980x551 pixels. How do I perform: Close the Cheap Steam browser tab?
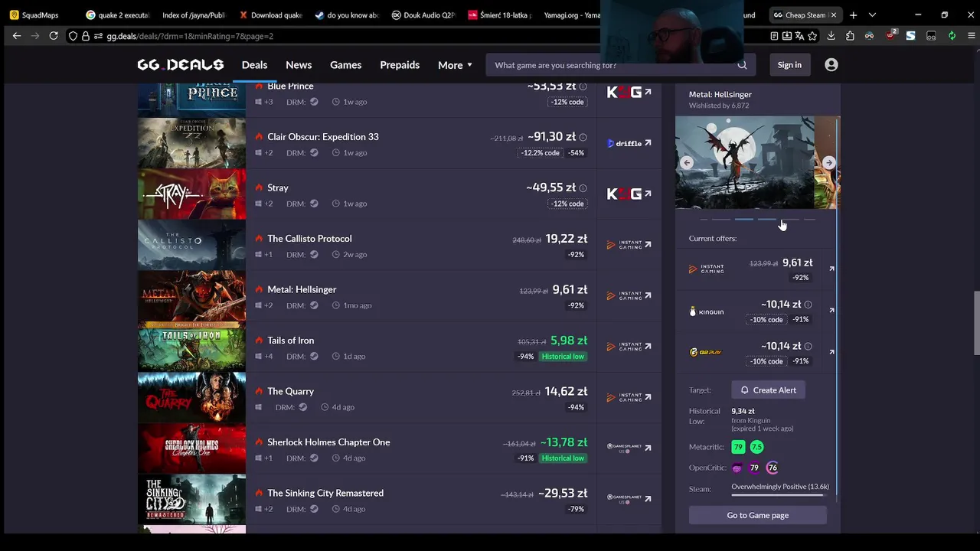(833, 15)
